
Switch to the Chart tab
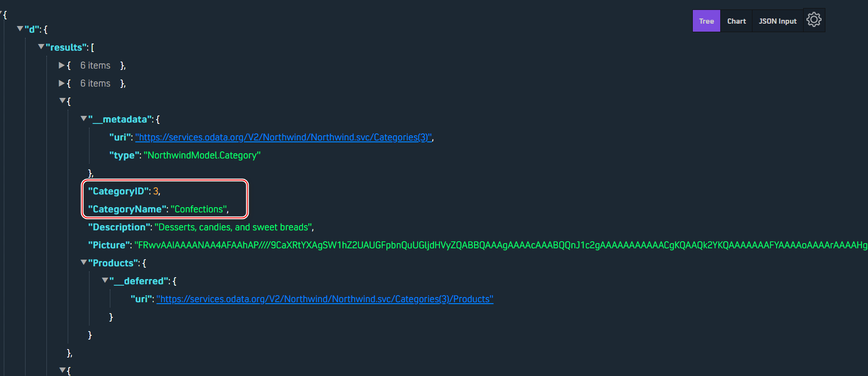coord(736,21)
